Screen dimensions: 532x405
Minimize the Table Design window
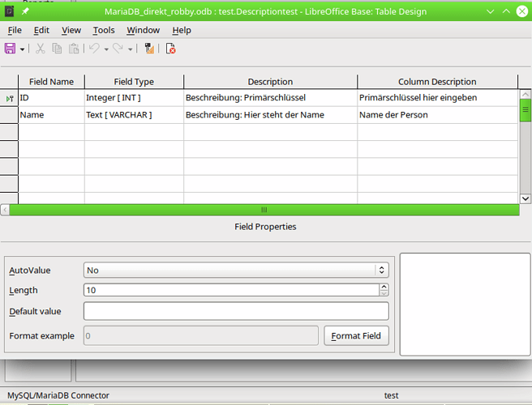tap(491, 11)
